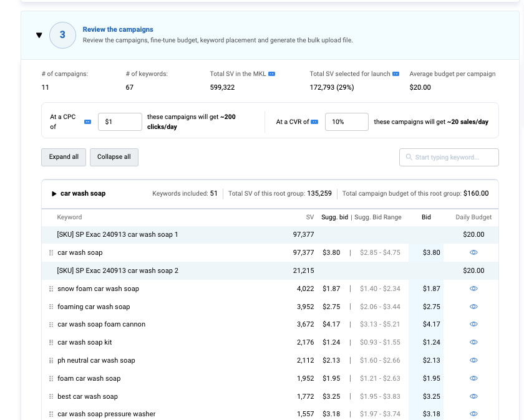The image size is (524, 420).
Task: Click the $1.95 bid for foam car wash soap
Action: [x=431, y=378]
